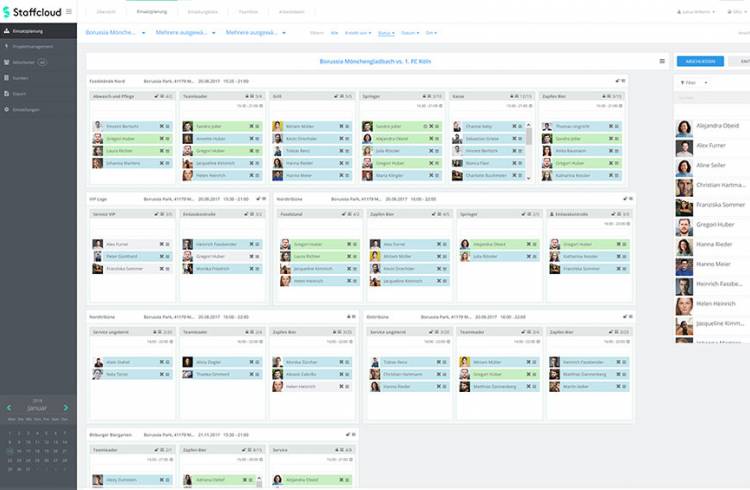Select Aline Seiler in the staff list

pyautogui.click(x=713, y=165)
